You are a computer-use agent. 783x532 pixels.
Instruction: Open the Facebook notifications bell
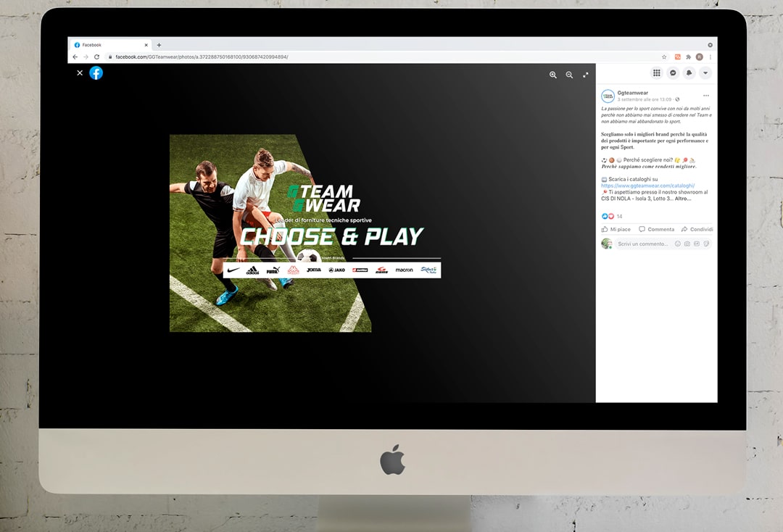click(x=689, y=73)
